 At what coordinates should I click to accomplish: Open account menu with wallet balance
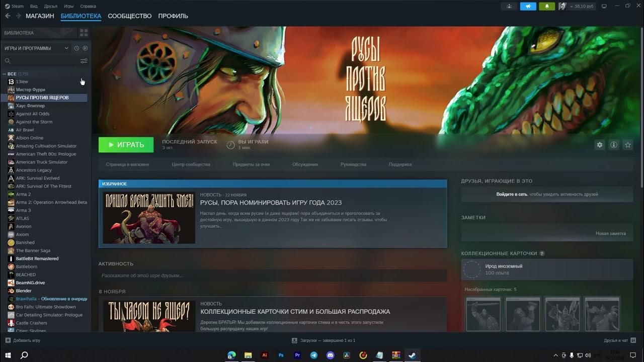pos(582,7)
